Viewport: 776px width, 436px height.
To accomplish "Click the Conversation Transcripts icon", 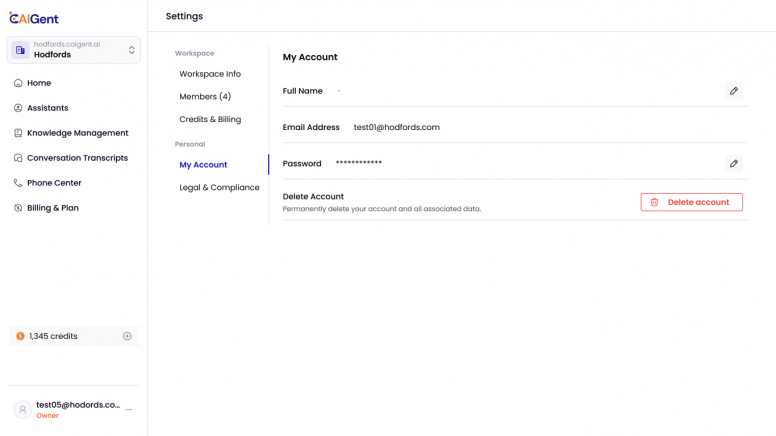I will click(18, 158).
